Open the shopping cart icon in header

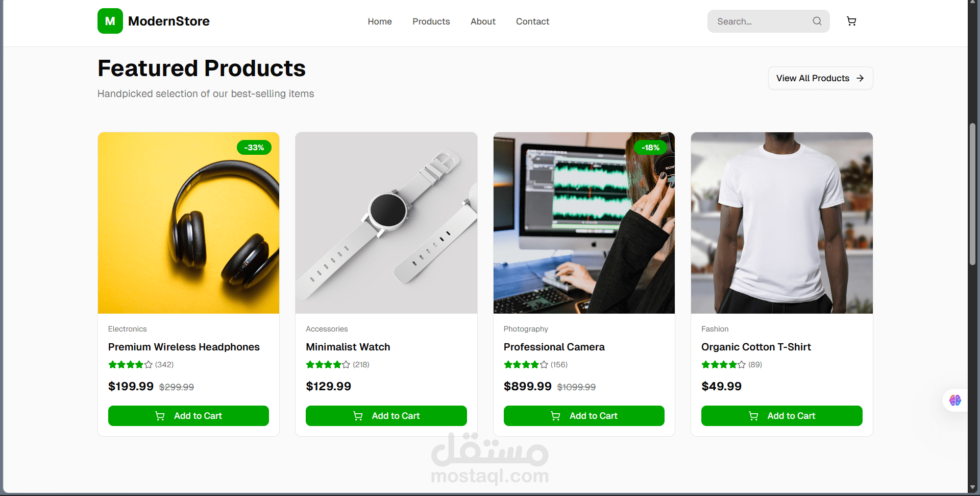(851, 21)
